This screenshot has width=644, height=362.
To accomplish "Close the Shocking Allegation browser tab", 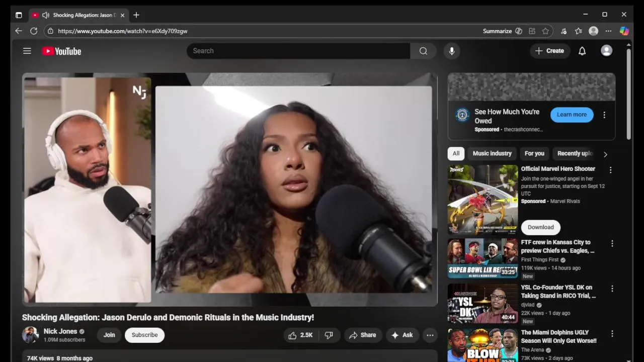I will (122, 15).
